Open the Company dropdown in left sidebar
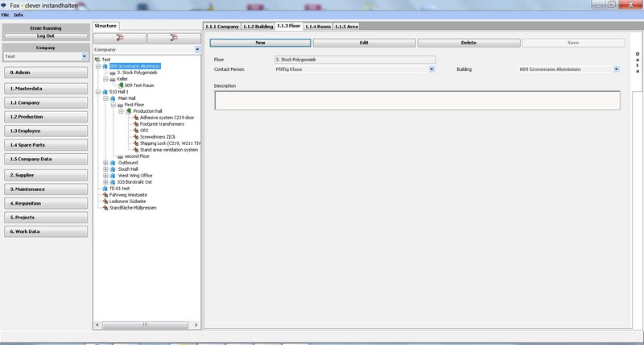Screen dimensions: 644x345 85,56
